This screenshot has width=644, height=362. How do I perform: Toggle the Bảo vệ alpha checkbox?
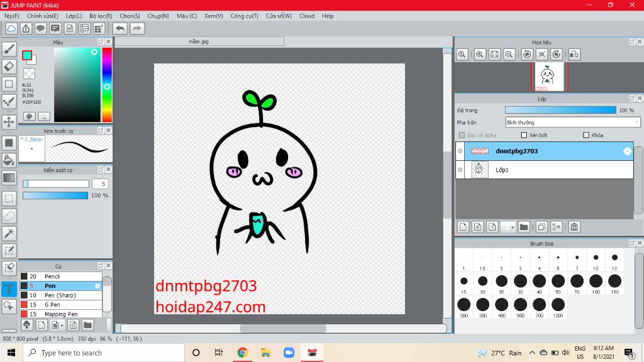click(x=462, y=135)
